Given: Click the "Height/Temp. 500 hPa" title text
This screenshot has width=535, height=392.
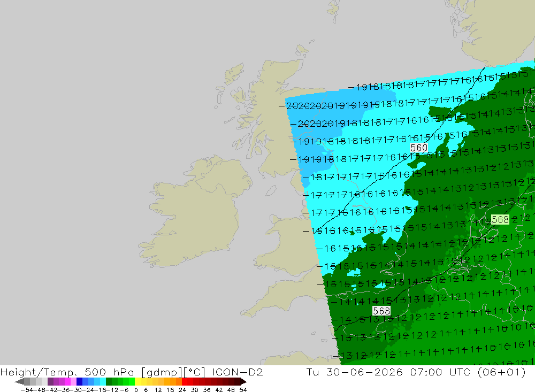Looking at the screenshot, I should click(x=67, y=372).
